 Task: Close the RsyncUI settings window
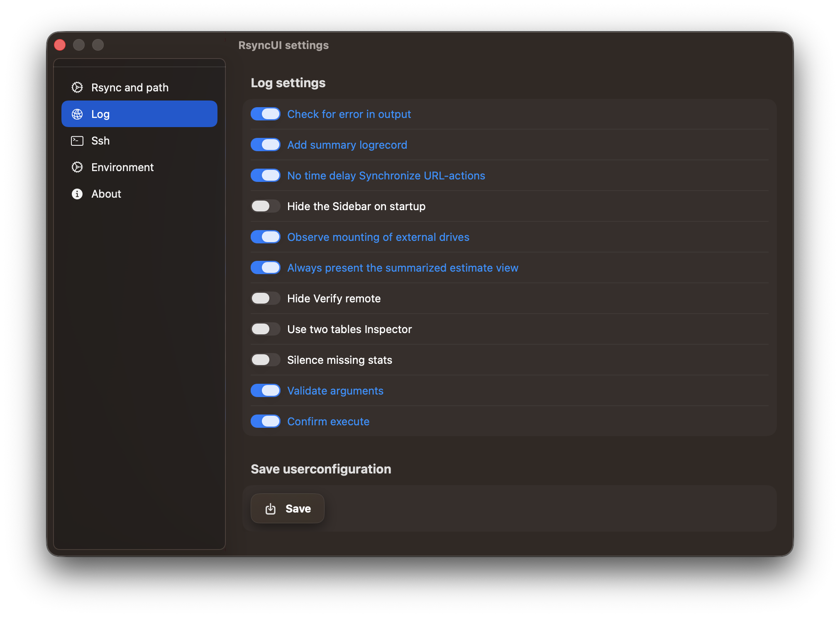click(60, 45)
